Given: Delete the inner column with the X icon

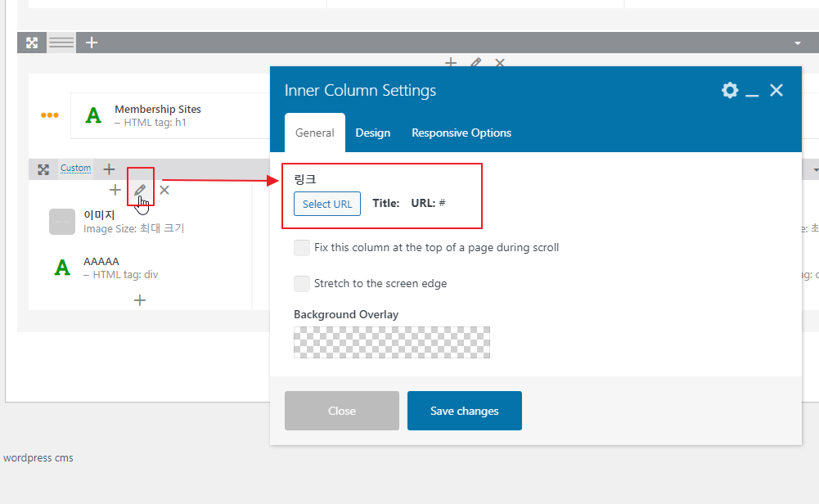Looking at the screenshot, I should [164, 190].
